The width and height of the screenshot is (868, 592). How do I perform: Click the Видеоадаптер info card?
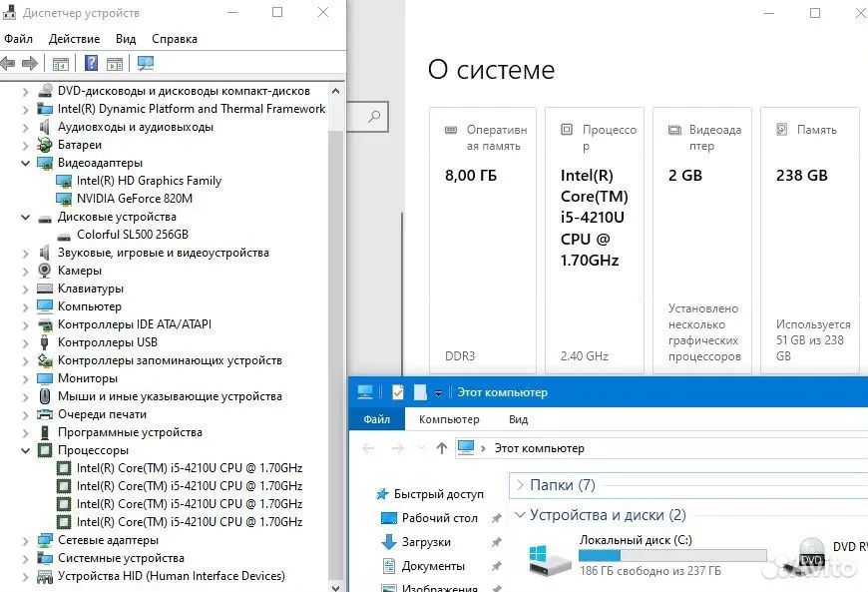tap(702, 241)
